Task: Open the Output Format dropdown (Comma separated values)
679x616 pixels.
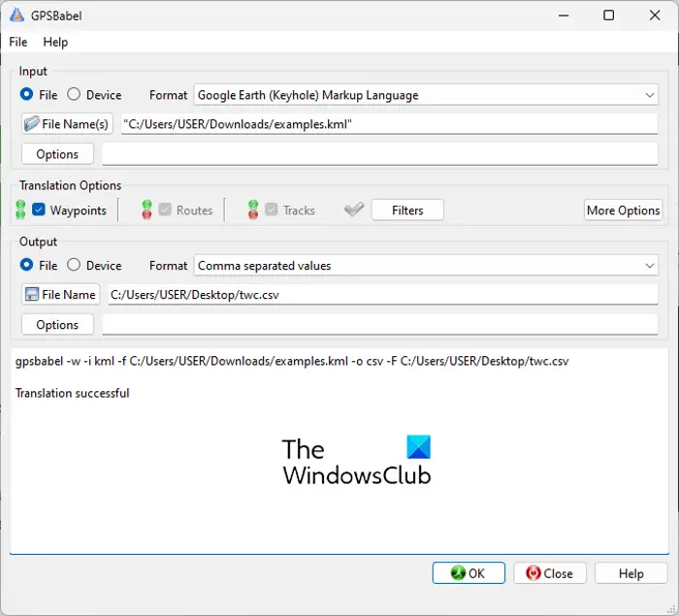Action: (426, 266)
